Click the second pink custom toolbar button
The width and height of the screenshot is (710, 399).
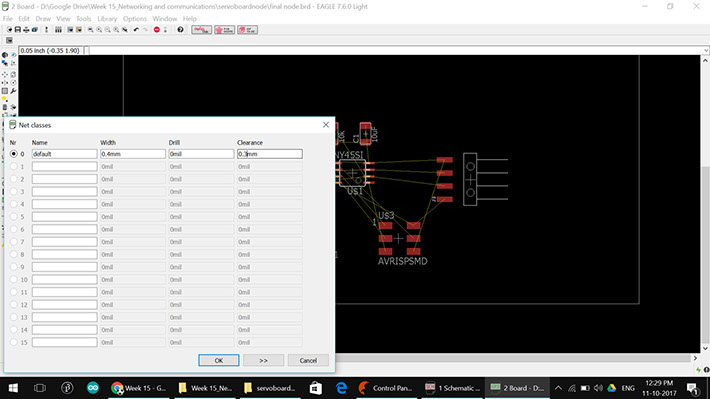(225, 29)
